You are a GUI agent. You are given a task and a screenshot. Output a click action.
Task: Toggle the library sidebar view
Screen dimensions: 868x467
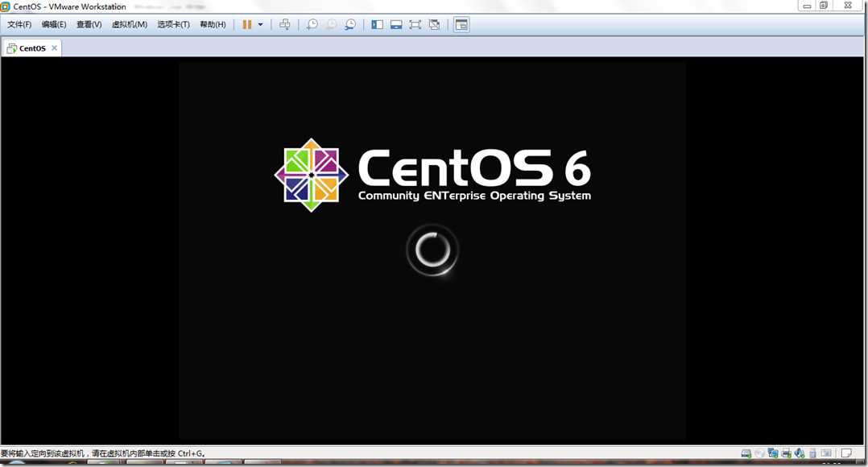(378, 24)
